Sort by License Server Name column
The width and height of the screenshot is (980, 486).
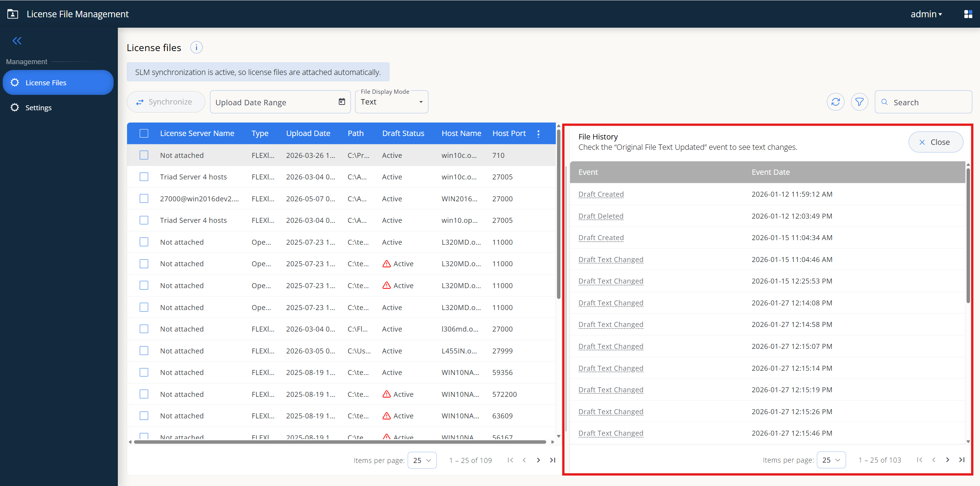click(197, 133)
